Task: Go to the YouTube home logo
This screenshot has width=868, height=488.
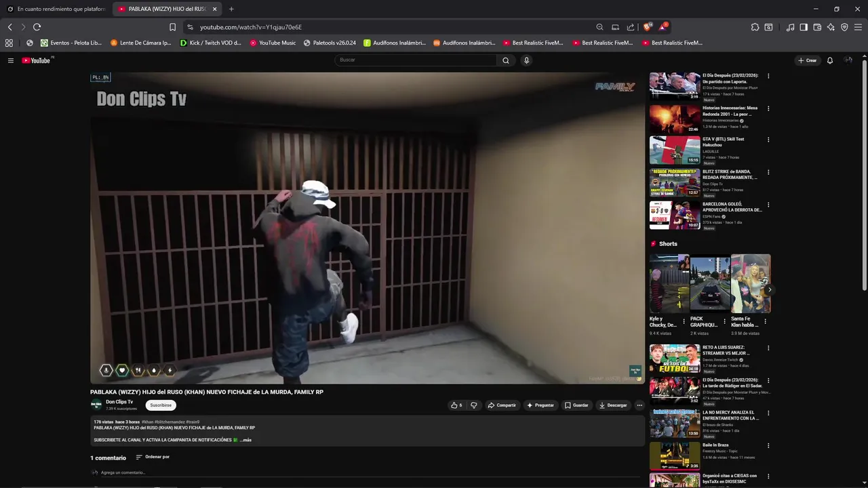Action: [x=37, y=60]
